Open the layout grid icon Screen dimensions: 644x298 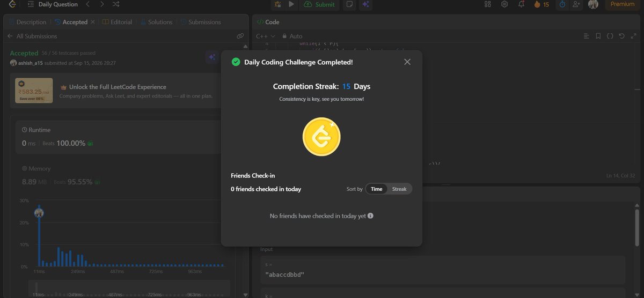coord(488,4)
